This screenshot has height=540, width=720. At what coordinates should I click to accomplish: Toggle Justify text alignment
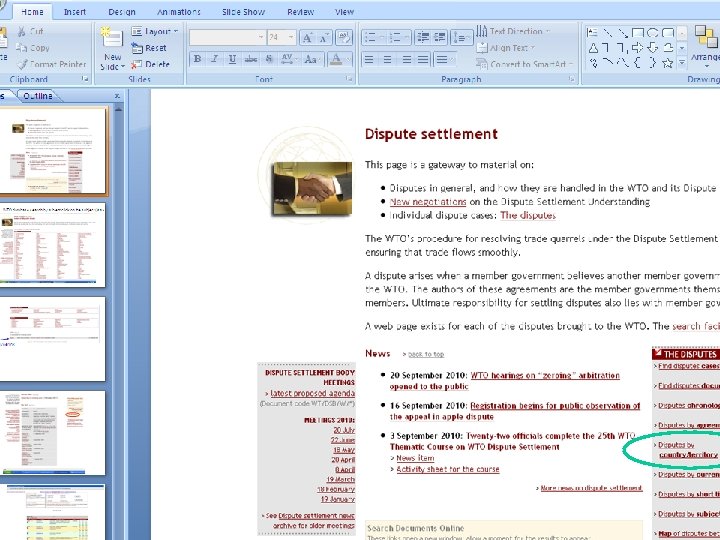[423, 59]
